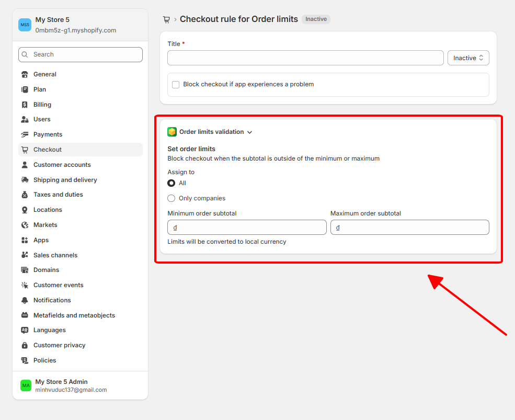Click the Plan icon in sidebar

tap(25, 89)
